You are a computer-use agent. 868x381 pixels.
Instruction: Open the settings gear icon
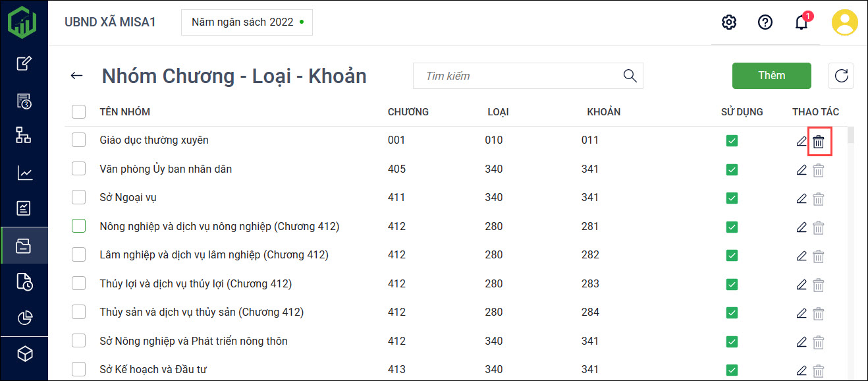728,22
